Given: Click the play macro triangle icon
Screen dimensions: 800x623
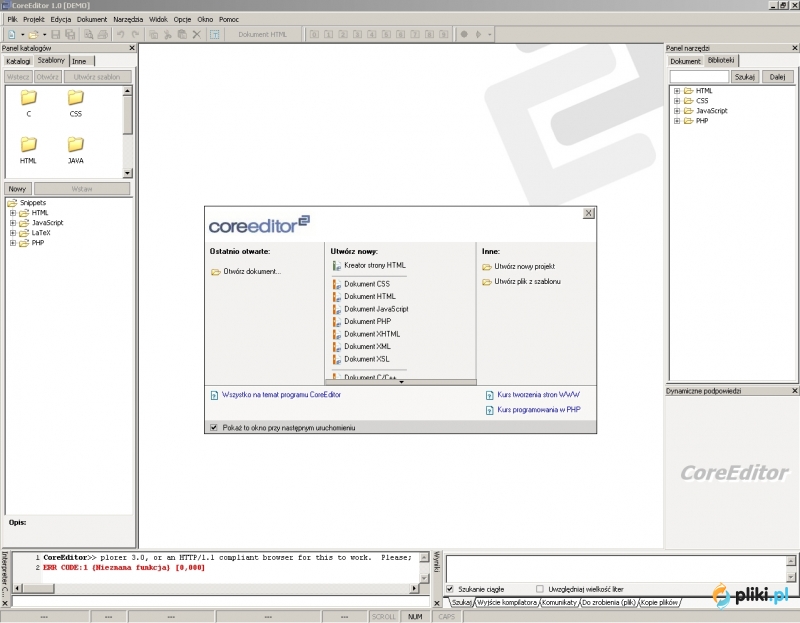Looking at the screenshot, I should click(479, 35).
